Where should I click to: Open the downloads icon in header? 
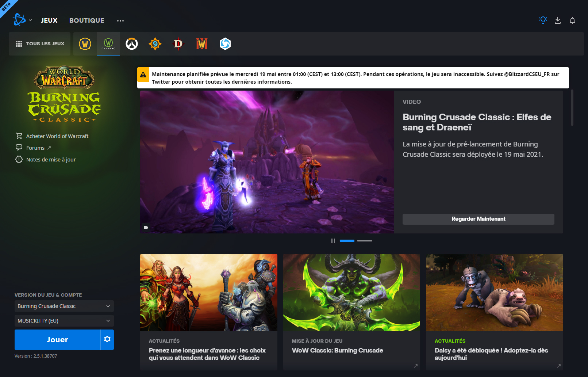[x=558, y=20]
